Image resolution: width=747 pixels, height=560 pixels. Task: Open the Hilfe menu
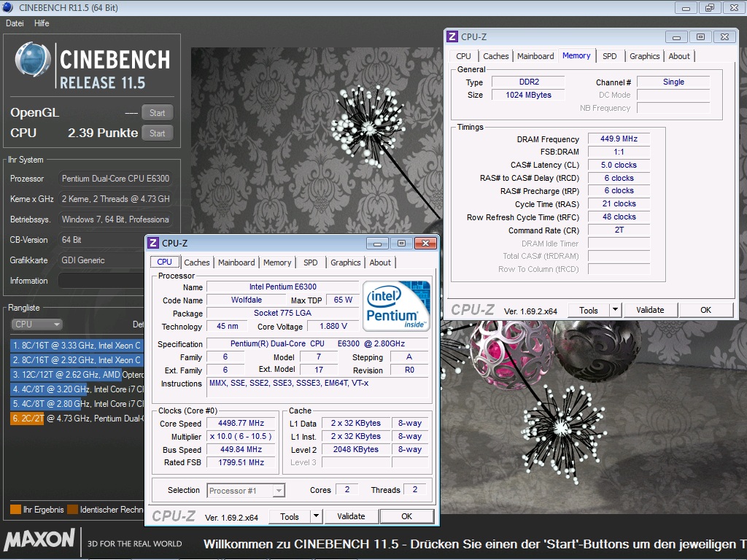click(42, 23)
